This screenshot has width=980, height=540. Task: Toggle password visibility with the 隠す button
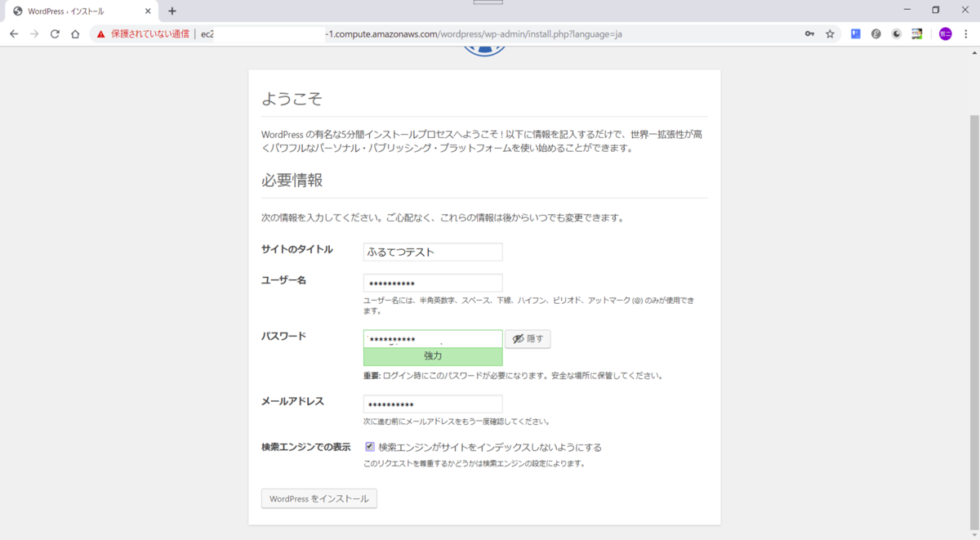coord(527,338)
